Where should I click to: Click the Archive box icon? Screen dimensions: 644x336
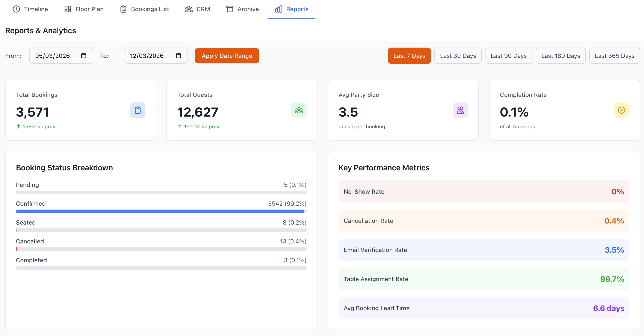tap(230, 9)
